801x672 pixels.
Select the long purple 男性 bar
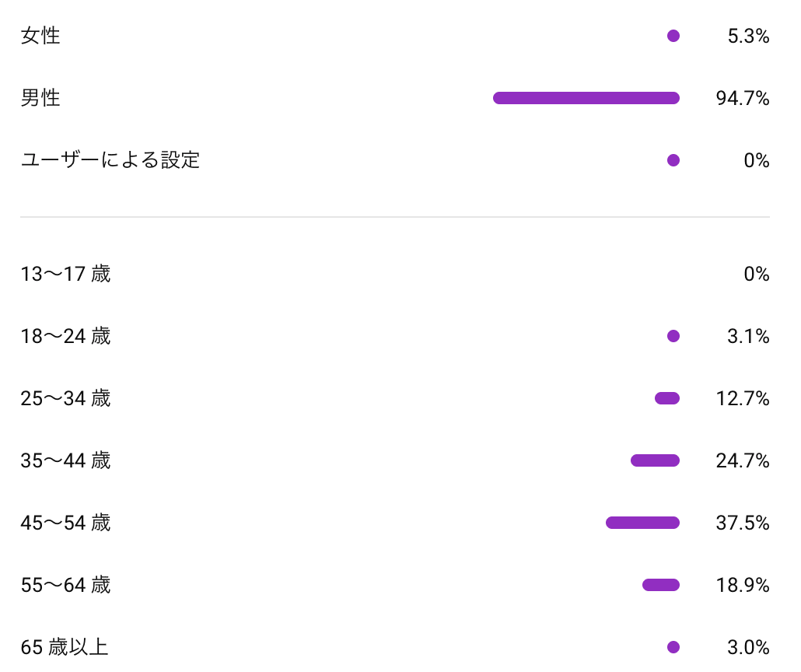click(x=586, y=98)
